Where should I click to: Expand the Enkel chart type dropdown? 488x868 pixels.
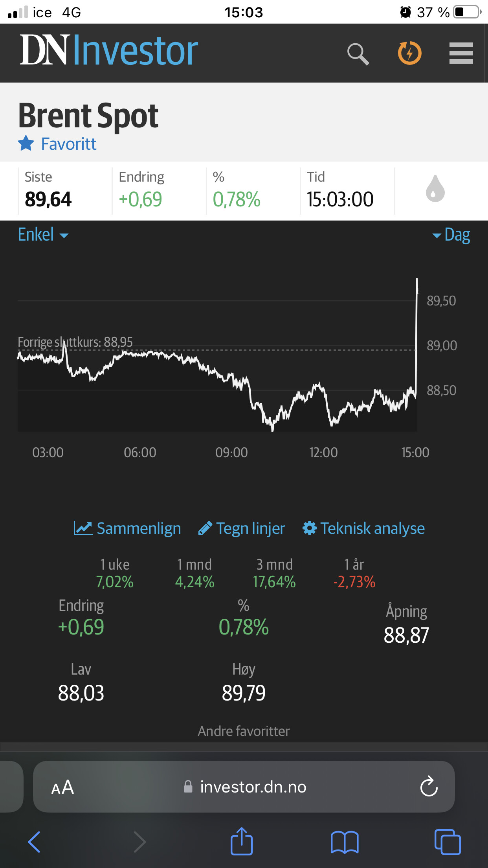pyautogui.click(x=43, y=235)
